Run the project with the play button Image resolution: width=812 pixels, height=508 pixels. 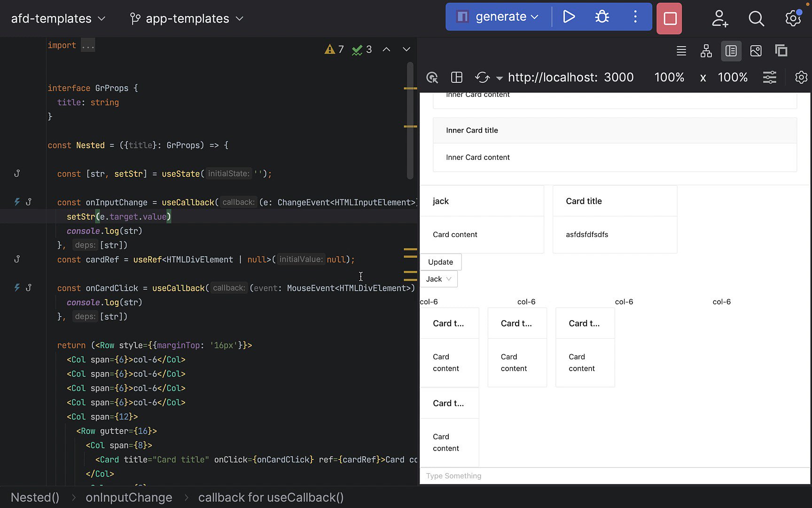click(x=569, y=16)
